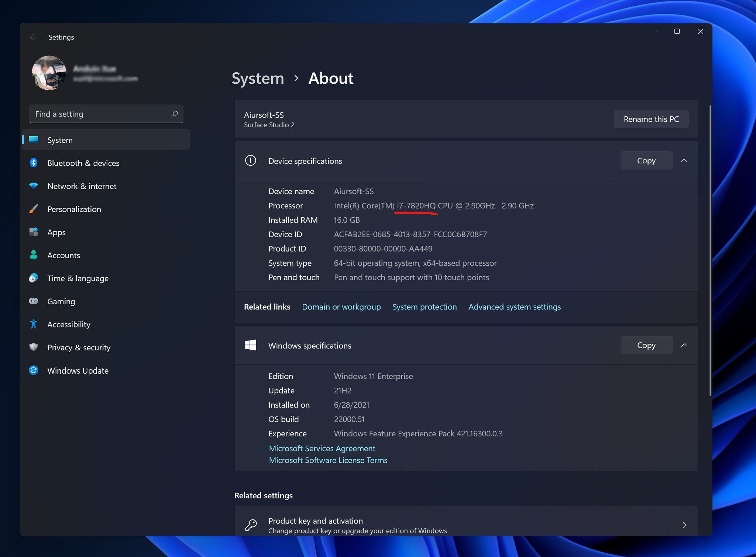Select System in the left navigation pane

[60, 140]
